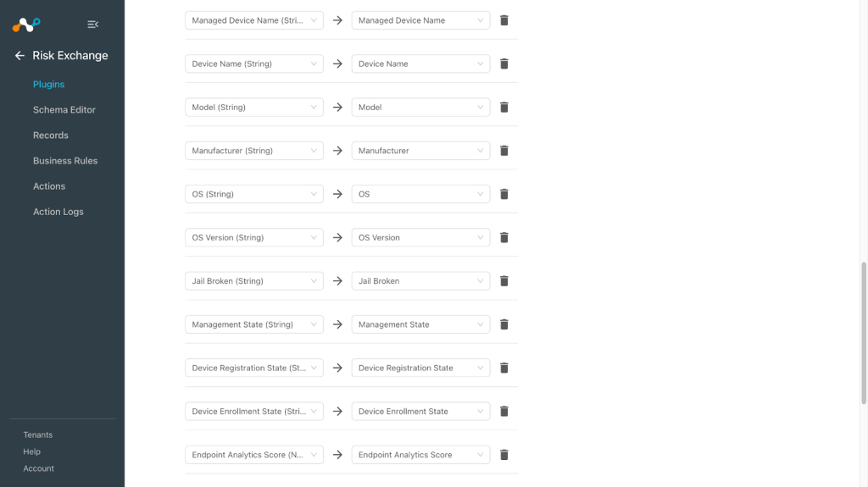Delete the Endpoint Analytics Score mapping
The image size is (868, 487).
504,455
